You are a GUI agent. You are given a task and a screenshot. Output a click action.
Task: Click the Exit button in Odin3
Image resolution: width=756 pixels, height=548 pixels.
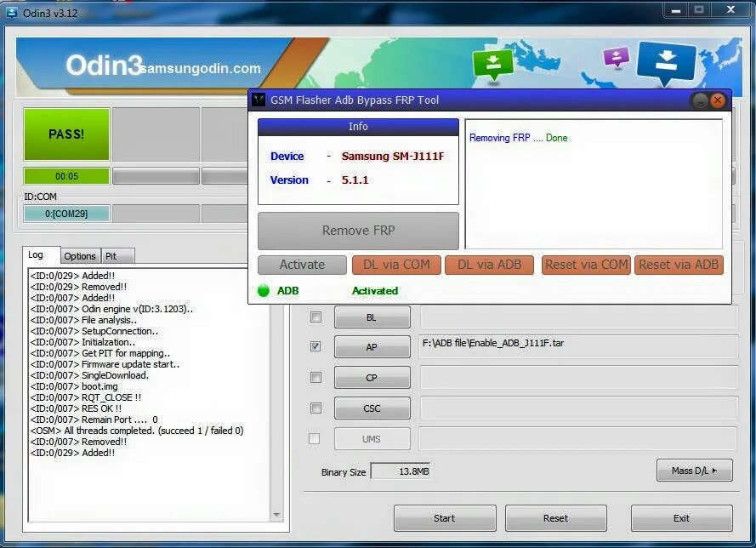682,518
